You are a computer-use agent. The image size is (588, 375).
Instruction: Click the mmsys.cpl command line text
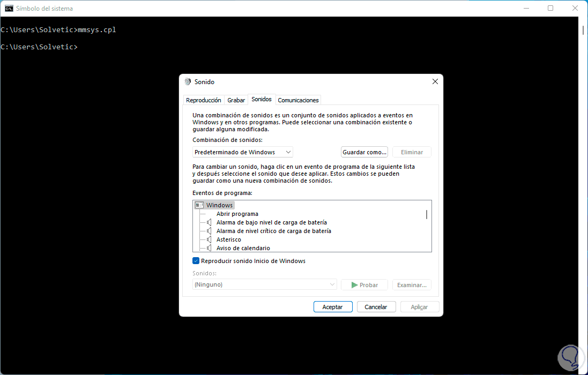pos(97,29)
